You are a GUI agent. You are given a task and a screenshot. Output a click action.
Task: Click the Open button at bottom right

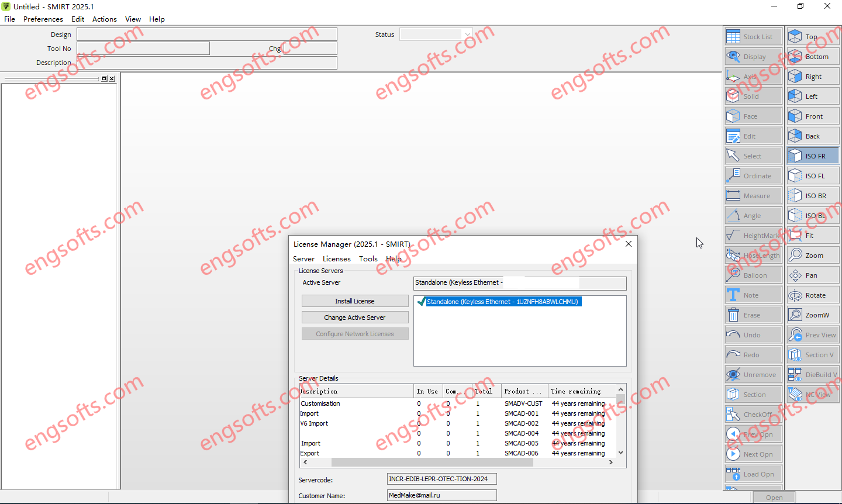tap(774, 498)
